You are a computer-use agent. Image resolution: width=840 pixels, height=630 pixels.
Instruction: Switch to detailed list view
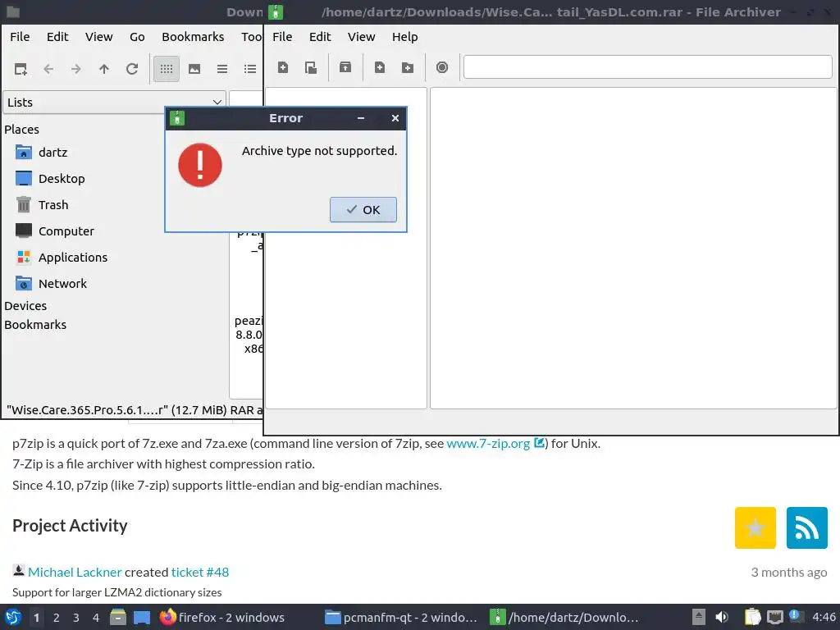point(250,69)
